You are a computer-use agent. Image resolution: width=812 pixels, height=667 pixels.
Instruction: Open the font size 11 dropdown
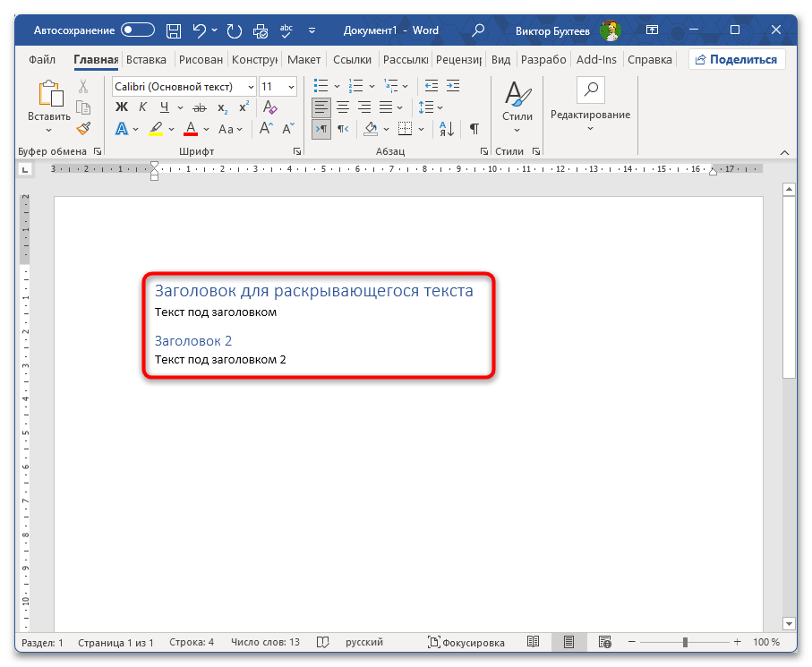(290, 87)
